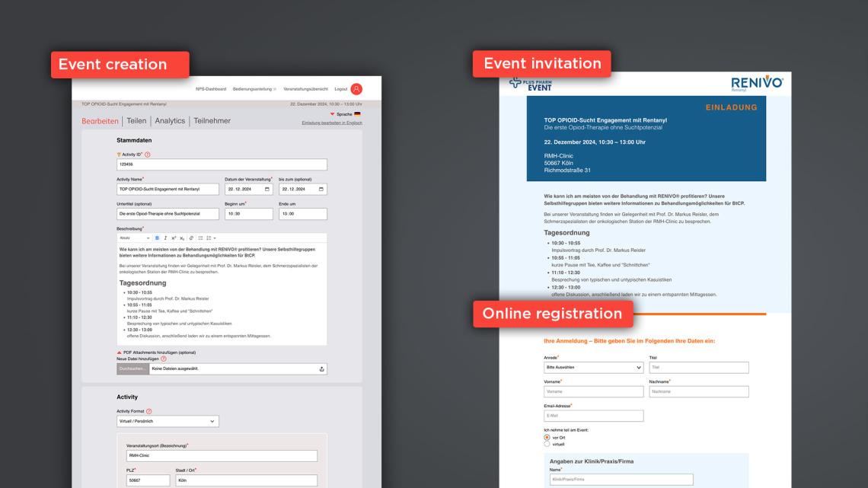Select the 'vor Ort' radio button
The width and height of the screenshot is (868, 488).
click(547, 438)
